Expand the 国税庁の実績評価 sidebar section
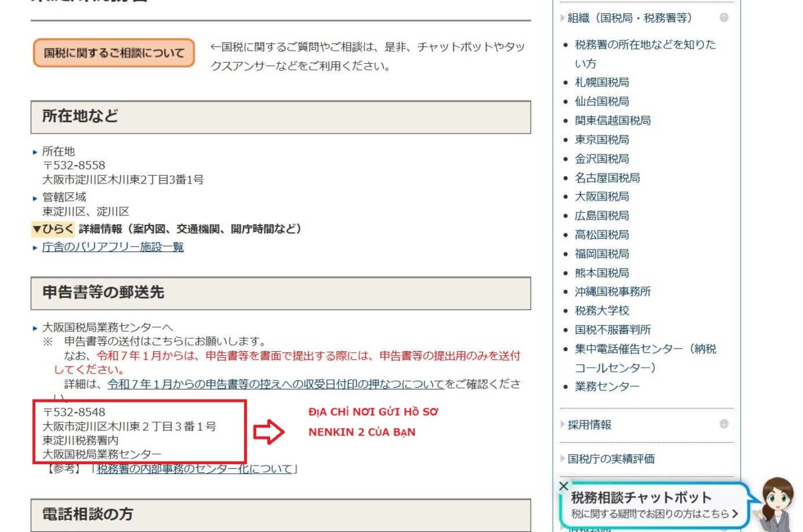The width and height of the screenshot is (803, 532). [611, 458]
